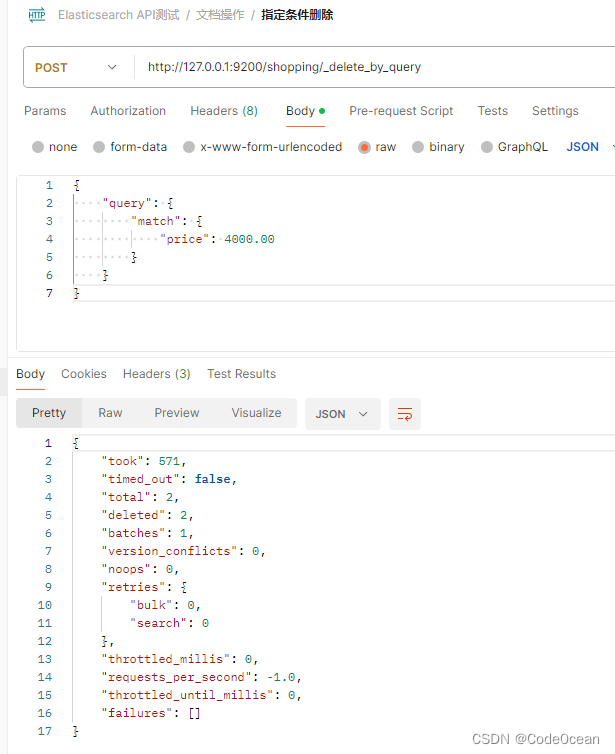615x754 pixels.
Task: Switch to the Headers (8) request tab
Action: [x=224, y=111]
